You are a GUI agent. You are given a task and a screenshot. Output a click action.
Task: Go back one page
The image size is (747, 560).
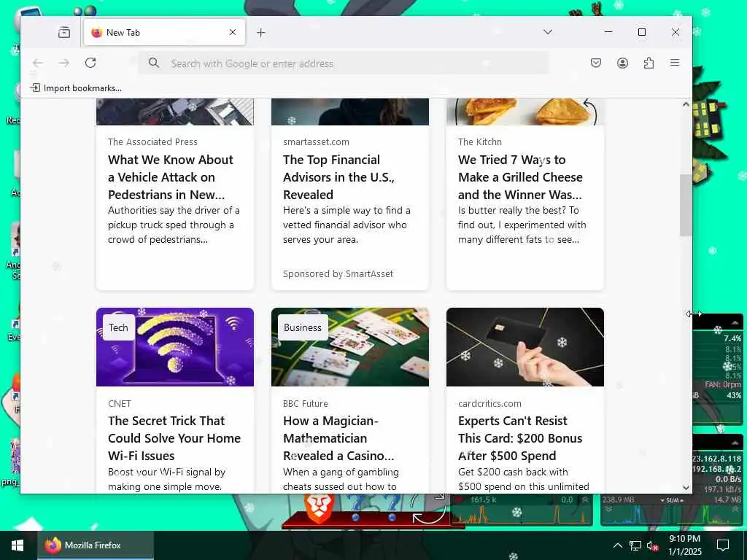38,63
